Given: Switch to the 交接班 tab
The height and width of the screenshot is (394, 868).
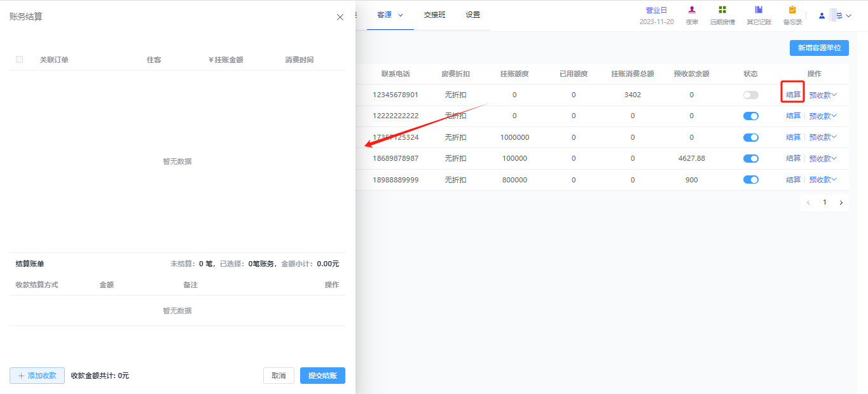Looking at the screenshot, I should point(435,15).
